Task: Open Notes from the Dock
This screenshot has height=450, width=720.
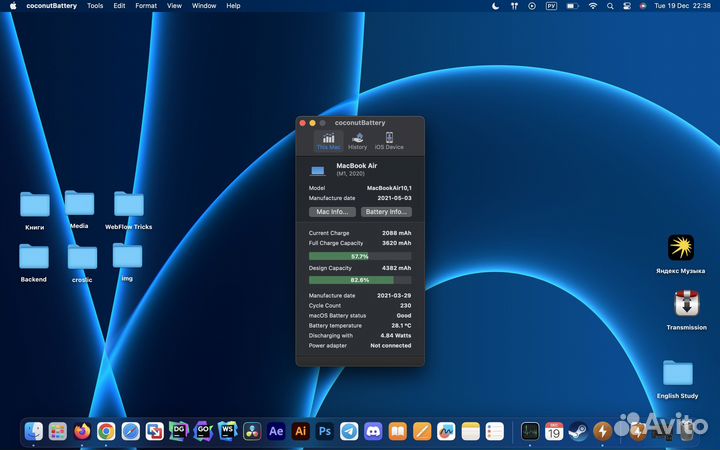Action: (x=471, y=431)
